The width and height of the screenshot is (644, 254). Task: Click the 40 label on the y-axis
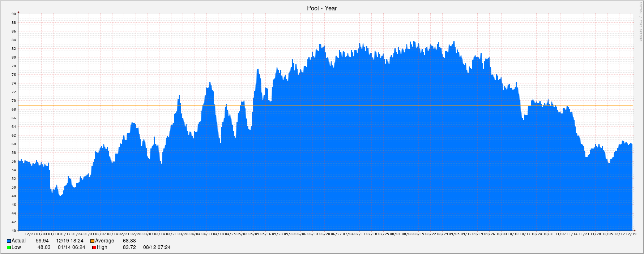(14, 231)
